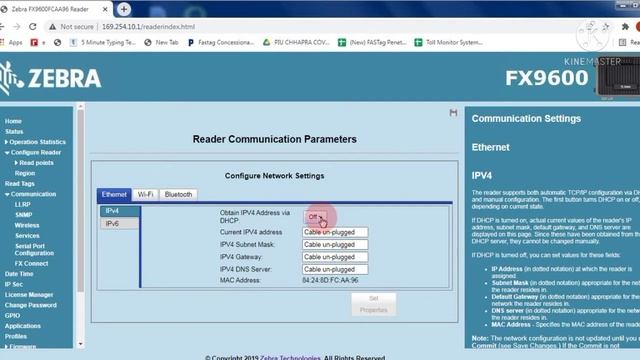This screenshot has width=640, height=360.
Task: Open a new browser tab
Action: pyautogui.click(x=124, y=9)
